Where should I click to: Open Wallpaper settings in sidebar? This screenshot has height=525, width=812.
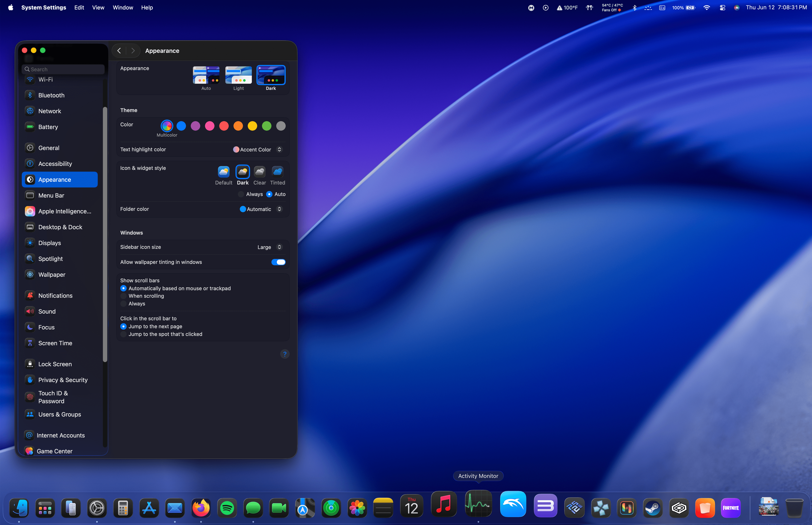click(60, 275)
